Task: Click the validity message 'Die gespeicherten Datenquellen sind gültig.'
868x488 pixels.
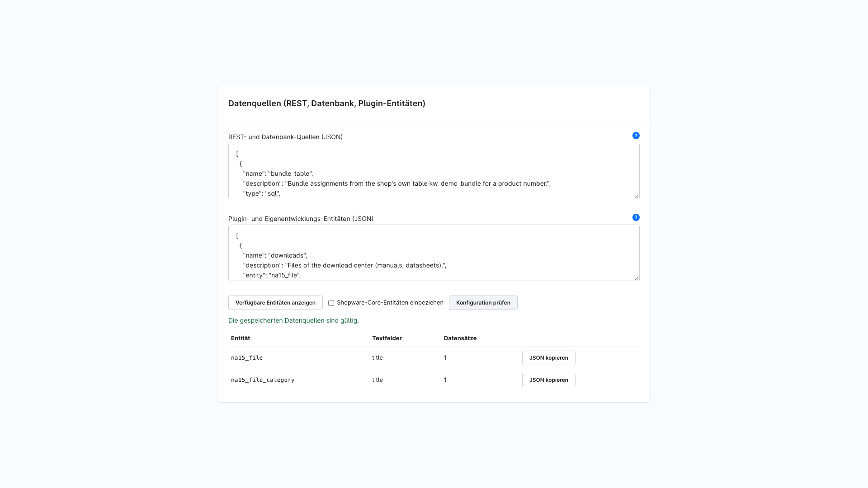Action: pos(293,320)
